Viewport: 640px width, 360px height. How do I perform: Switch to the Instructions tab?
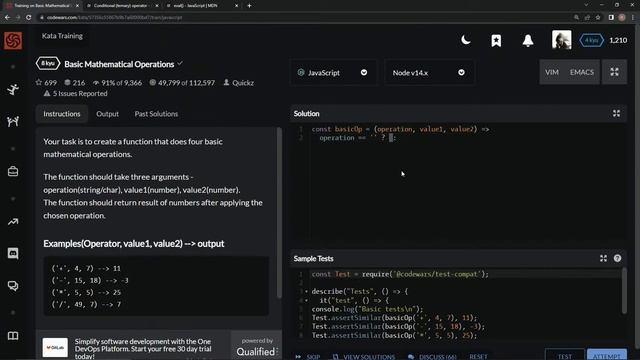(x=62, y=114)
